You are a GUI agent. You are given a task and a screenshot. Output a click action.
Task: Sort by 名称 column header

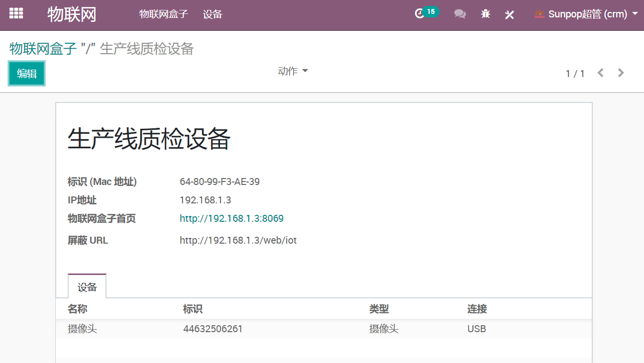point(78,309)
